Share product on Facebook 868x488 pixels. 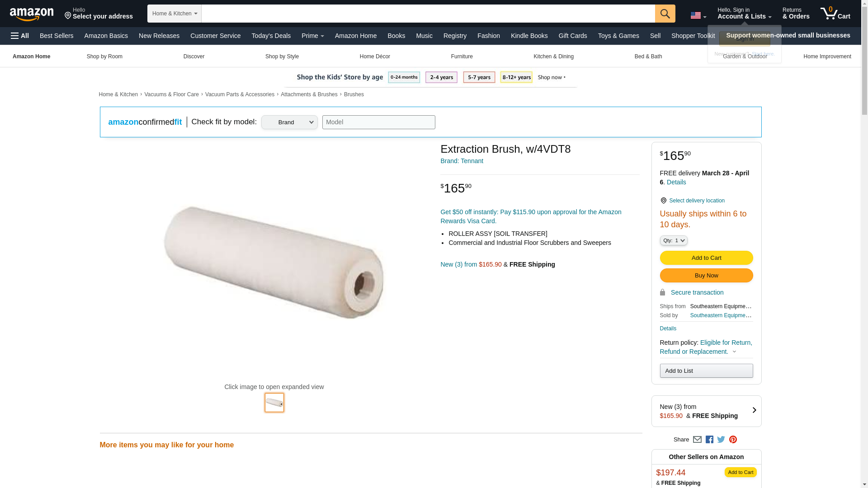coord(709,439)
